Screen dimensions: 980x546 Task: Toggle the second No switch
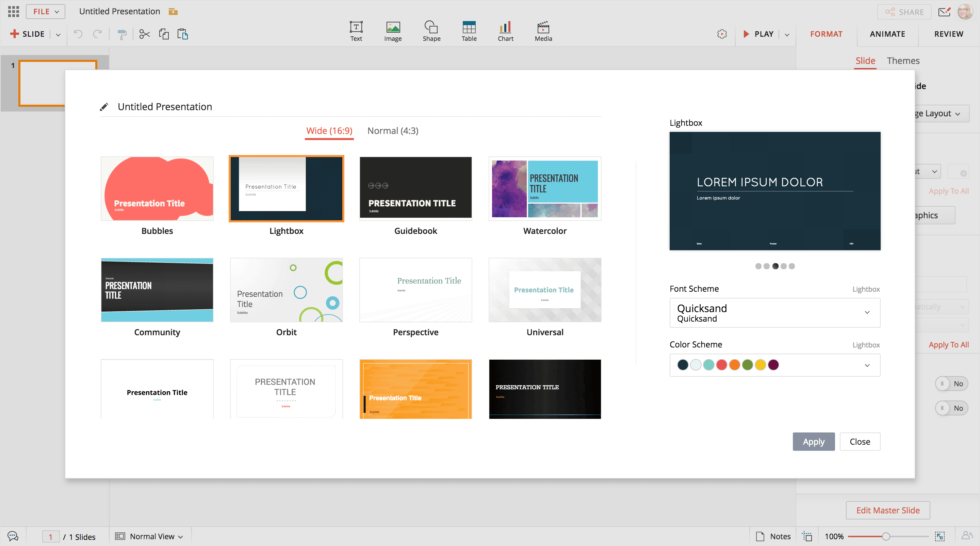(951, 408)
